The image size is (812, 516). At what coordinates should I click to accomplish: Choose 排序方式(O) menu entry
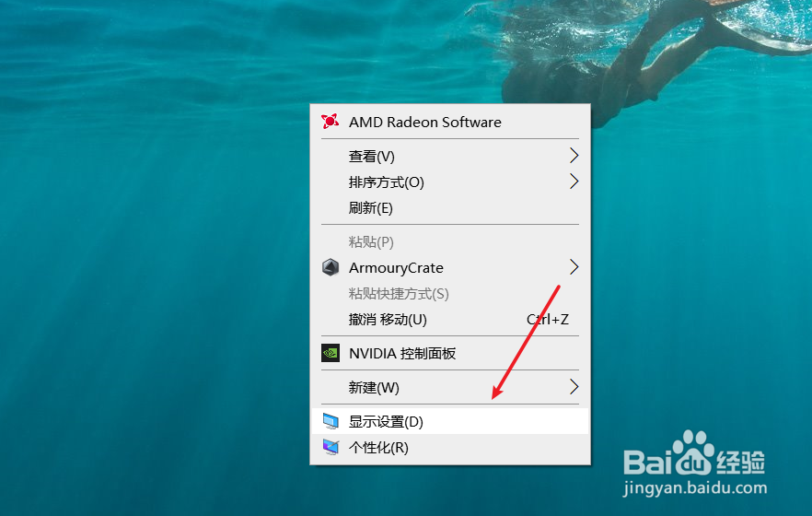(x=449, y=182)
